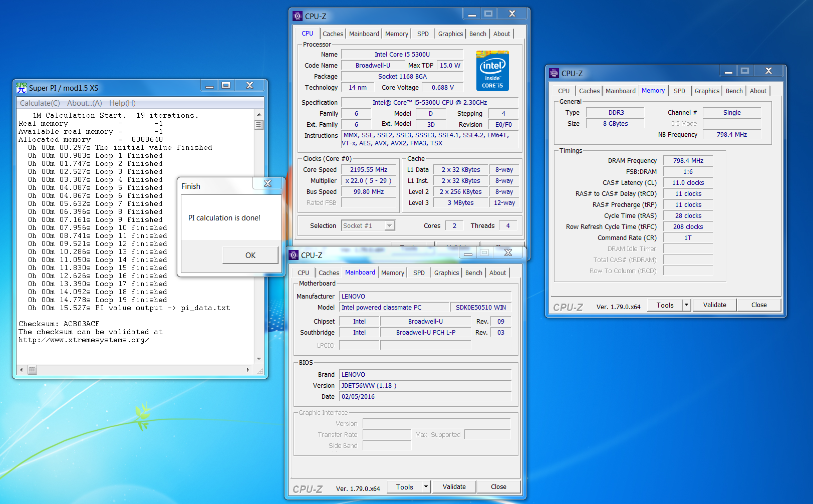Click the DRAM Frequency 798.4 MHz value
This screenshot has height=504, width=813.
(688, 161)
